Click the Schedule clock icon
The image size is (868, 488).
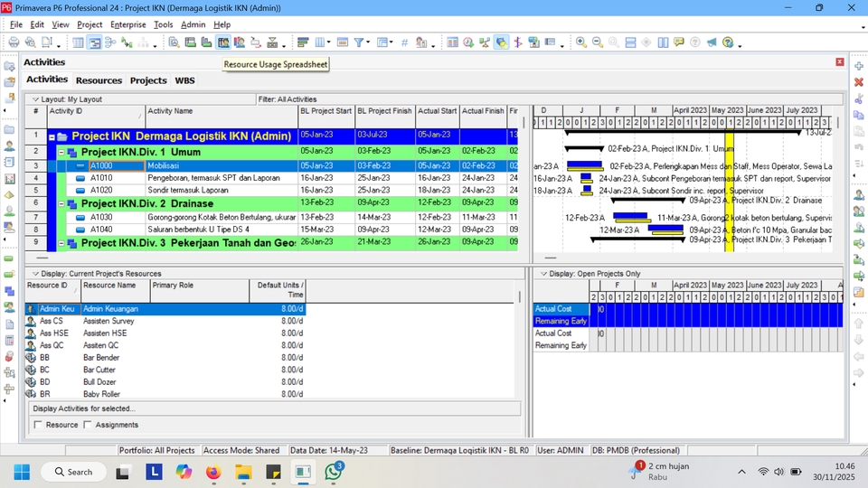[468, 42]
